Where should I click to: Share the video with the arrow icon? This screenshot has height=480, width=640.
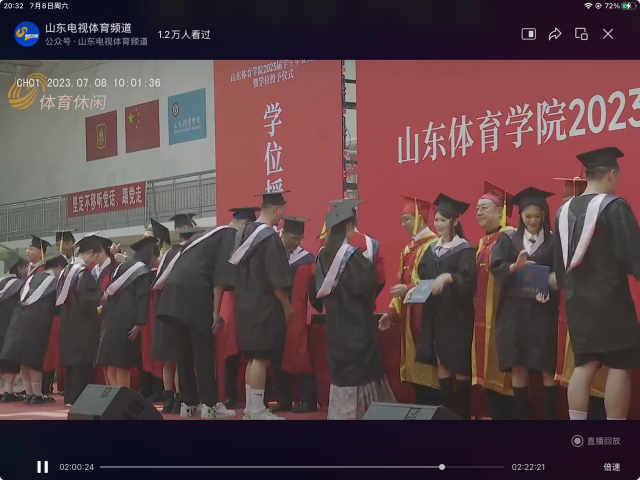(x=555, y=34)
